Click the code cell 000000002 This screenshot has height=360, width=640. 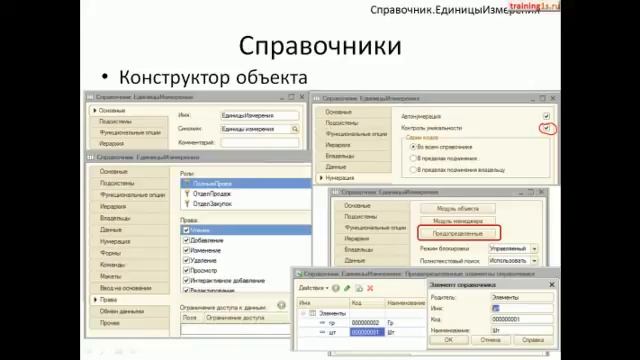click(367, 323)
